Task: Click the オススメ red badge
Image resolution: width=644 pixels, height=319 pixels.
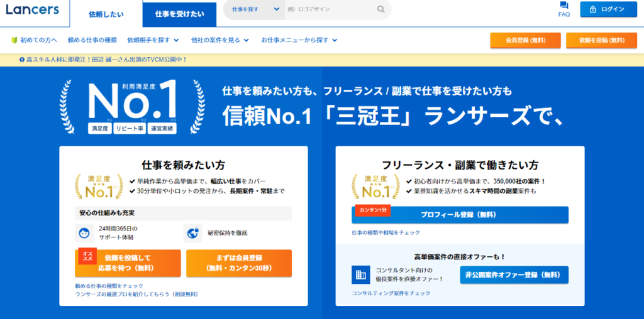Action: pyautogui.click(x=87, y=256)
